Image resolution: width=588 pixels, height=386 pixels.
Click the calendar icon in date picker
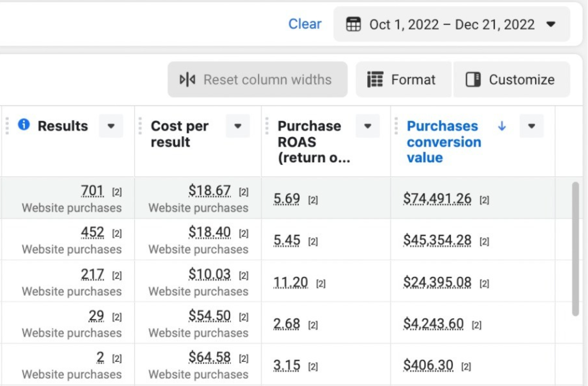point(353,24)
